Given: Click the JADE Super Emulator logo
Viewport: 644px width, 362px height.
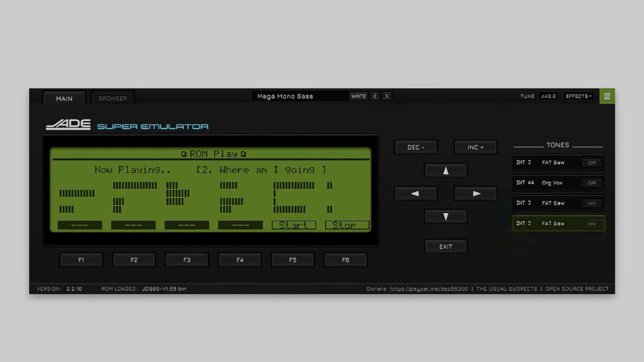Looking at the screenshot, I should (127, 124).
